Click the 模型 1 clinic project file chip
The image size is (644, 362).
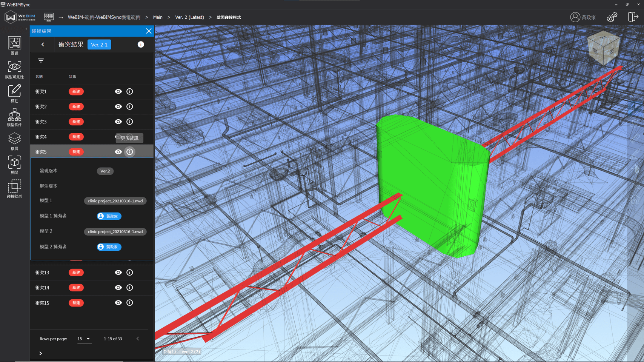(x=115, y=201)
